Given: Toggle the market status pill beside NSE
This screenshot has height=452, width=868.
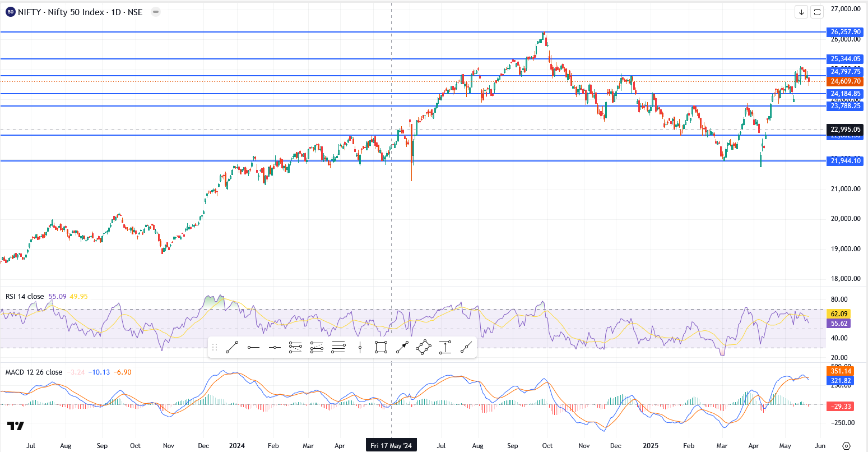Looking at the screenshot, I should coord(155,12).
